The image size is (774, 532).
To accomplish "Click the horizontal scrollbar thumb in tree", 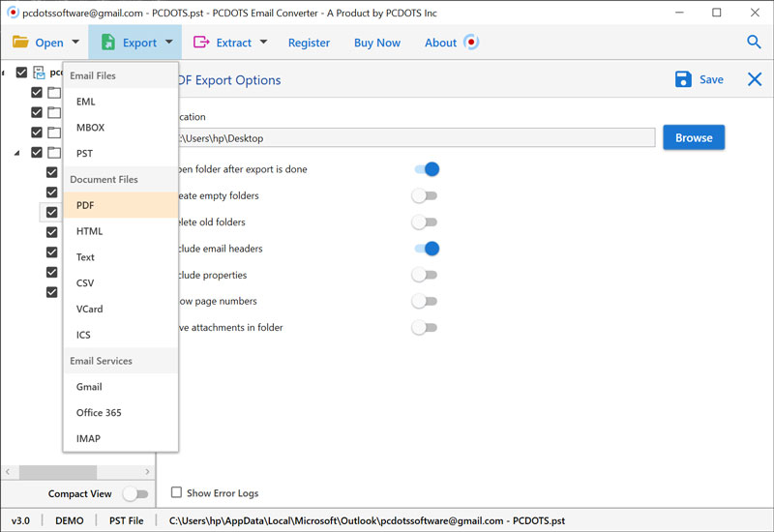I will pos(58,472).
